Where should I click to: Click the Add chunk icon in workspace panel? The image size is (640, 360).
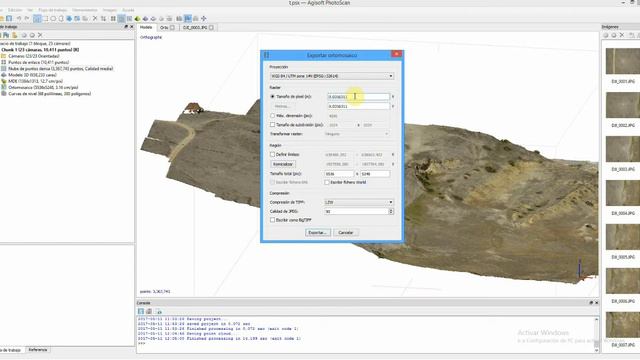coord(6,35)
